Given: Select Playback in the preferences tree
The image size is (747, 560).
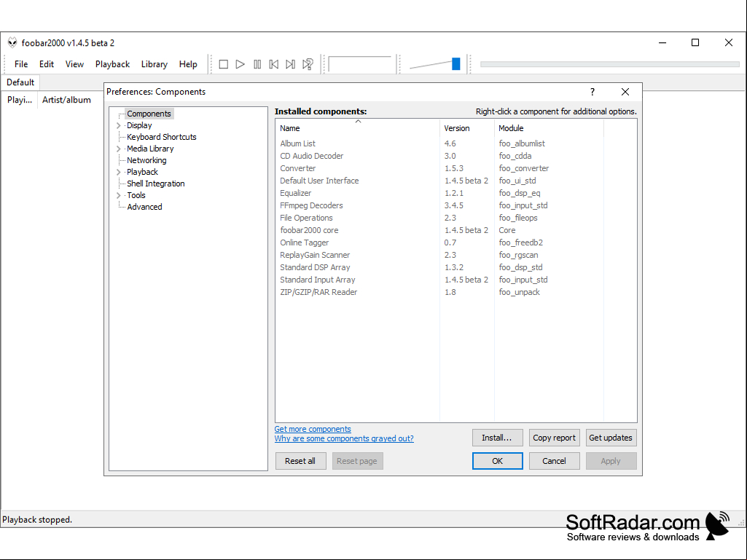Looking at the screenshot, I should 142,173.
